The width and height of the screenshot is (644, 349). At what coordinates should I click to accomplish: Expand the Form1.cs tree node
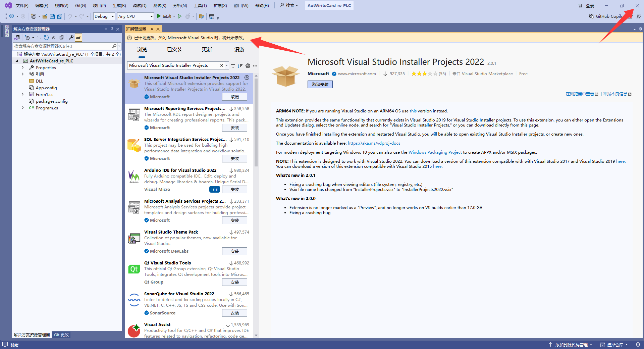point(22,94)
